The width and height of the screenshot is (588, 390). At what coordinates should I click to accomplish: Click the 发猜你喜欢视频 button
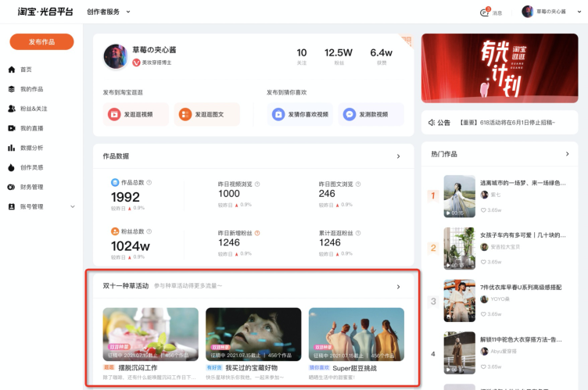coord(300,114)
